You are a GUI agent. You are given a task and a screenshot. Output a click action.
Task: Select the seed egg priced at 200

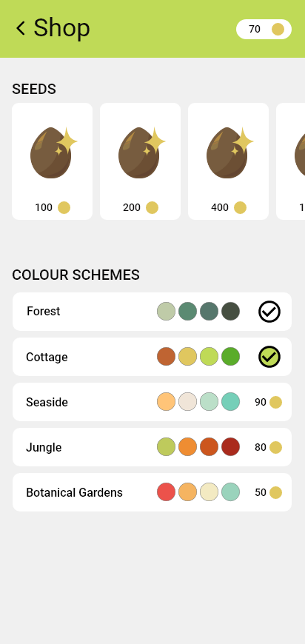pos(141,161)
